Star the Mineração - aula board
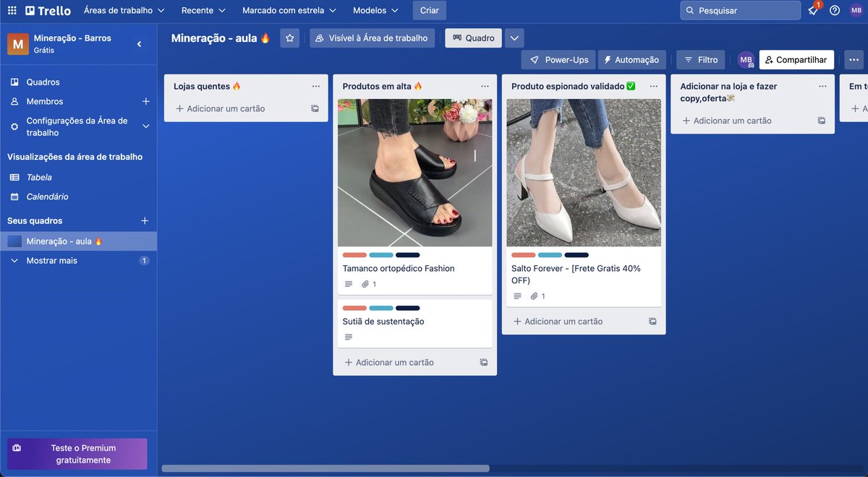Viewport: 868px width, 477px height. click(290, 38)
